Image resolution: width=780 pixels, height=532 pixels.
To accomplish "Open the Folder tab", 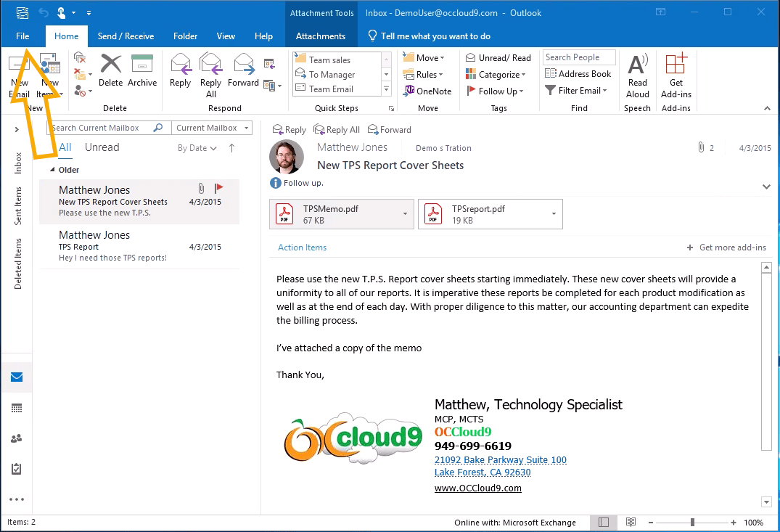I will tap(186, 36).
